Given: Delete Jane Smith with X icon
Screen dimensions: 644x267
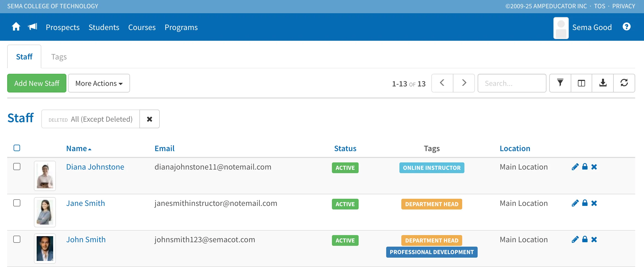Looking at the screenshot, I should point(594,203).
